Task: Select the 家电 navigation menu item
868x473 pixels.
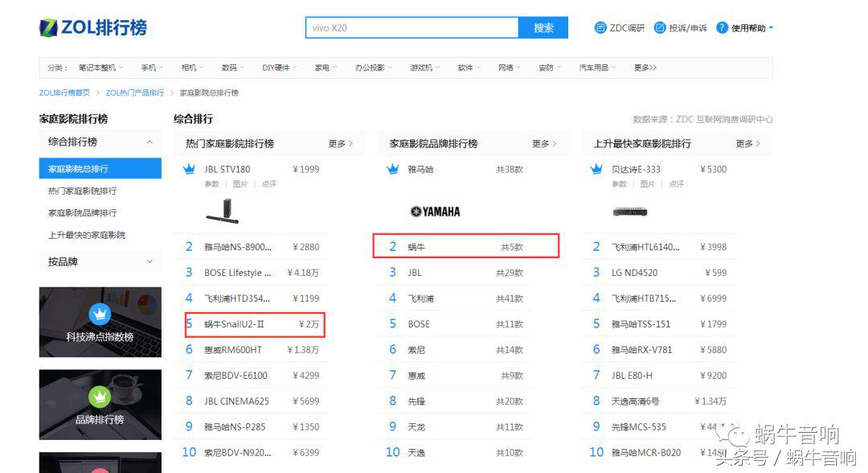Action: tap(323, 68)
